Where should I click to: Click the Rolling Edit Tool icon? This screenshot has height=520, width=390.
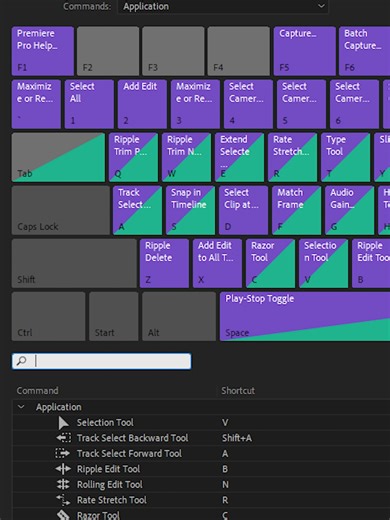tap(63, 484)
